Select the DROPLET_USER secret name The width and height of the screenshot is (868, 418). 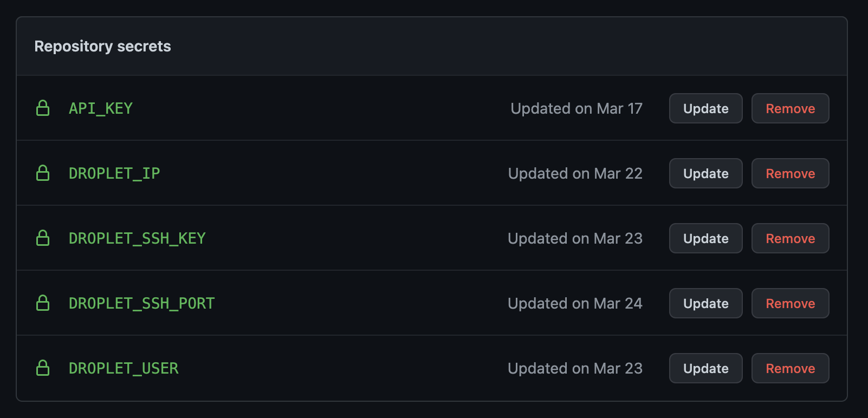tap(124, 368)
